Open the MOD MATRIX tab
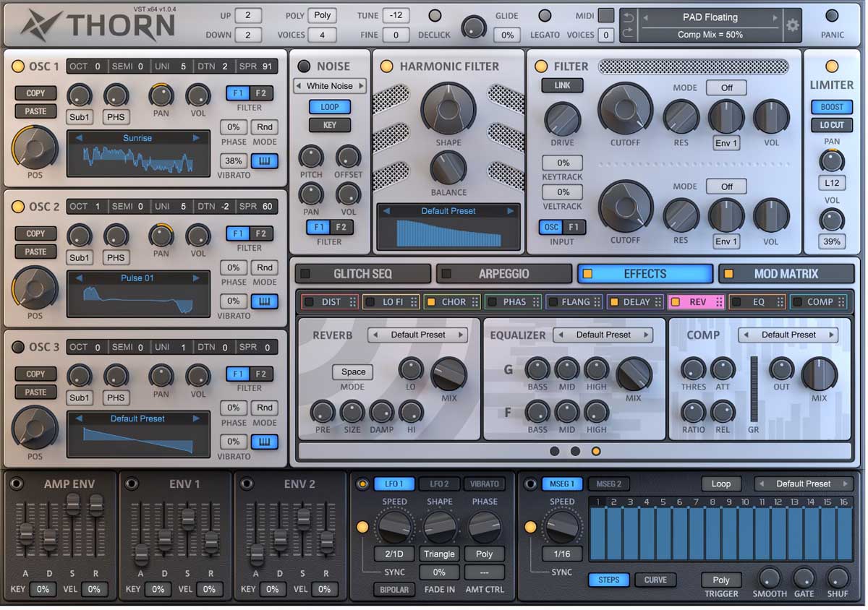Viewport: 868px width, 610px height. pos(786,274)
